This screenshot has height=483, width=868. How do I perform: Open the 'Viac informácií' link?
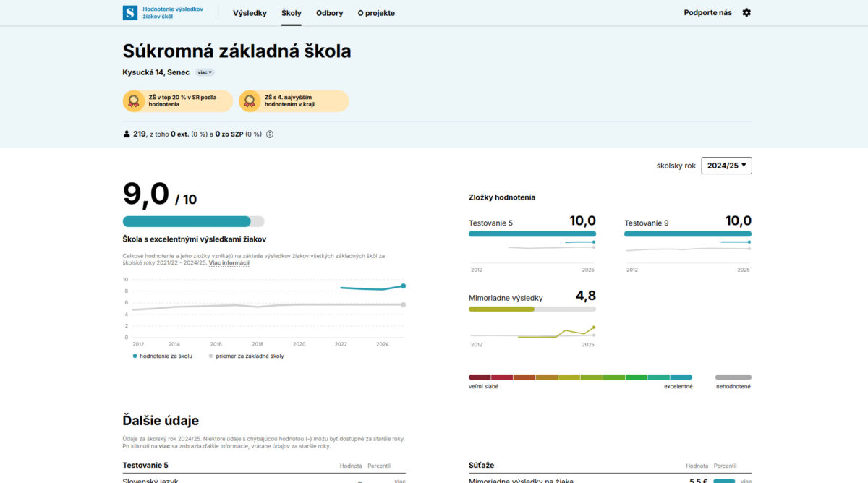[229, 263]
